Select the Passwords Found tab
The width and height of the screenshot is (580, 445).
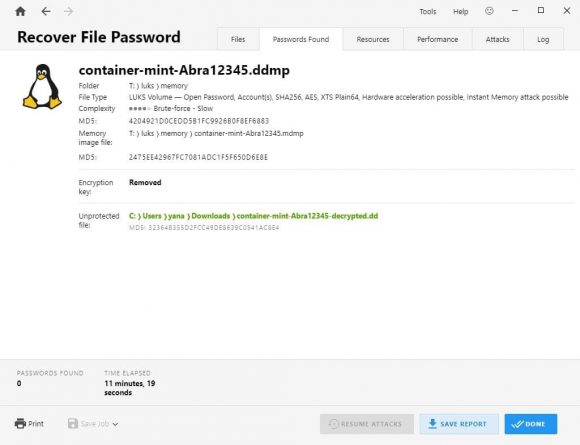point(301,39)
